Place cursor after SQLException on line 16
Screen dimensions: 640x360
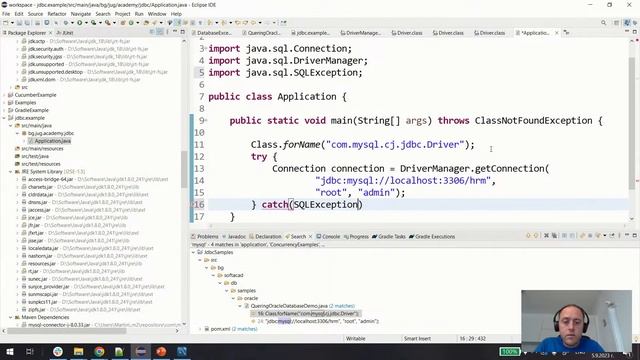click(x=359, y=204)
